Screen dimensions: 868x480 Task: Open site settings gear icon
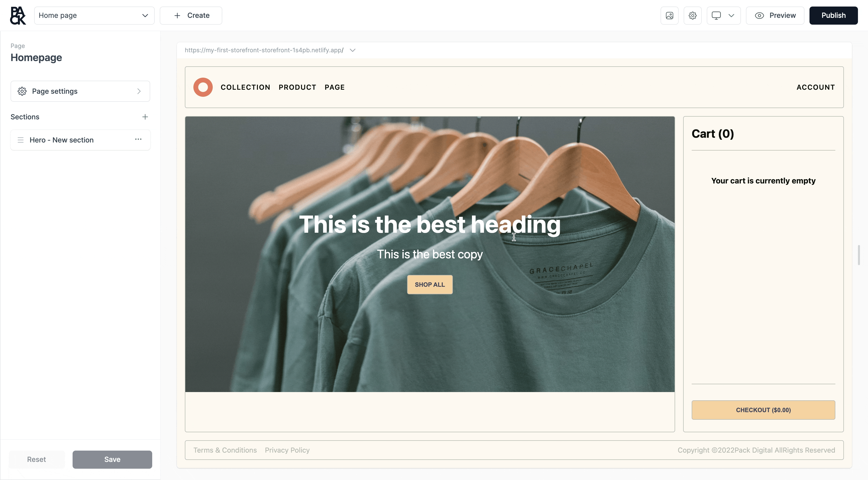tap(692, 16)
